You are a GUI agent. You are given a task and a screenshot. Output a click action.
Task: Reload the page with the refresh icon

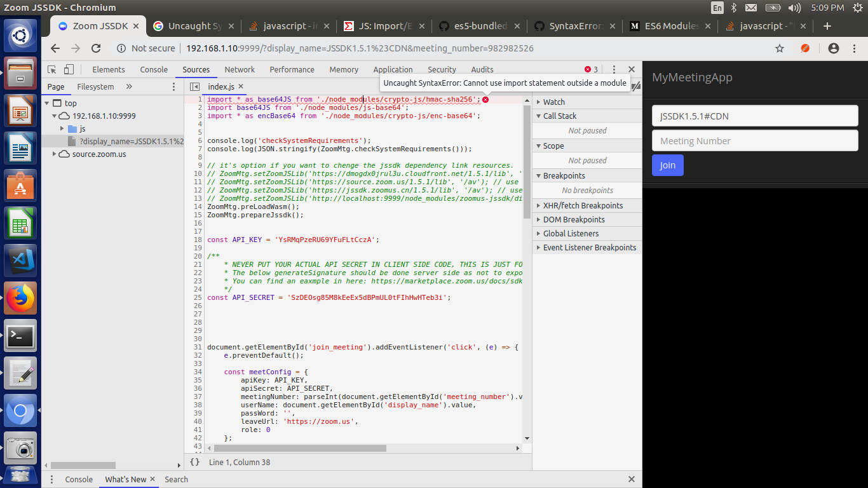(96, 48)
